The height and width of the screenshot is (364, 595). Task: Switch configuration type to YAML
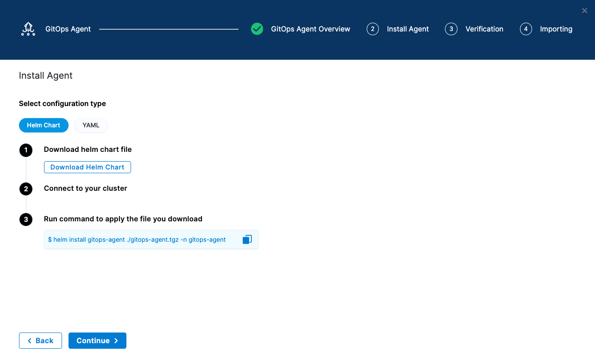91,125
